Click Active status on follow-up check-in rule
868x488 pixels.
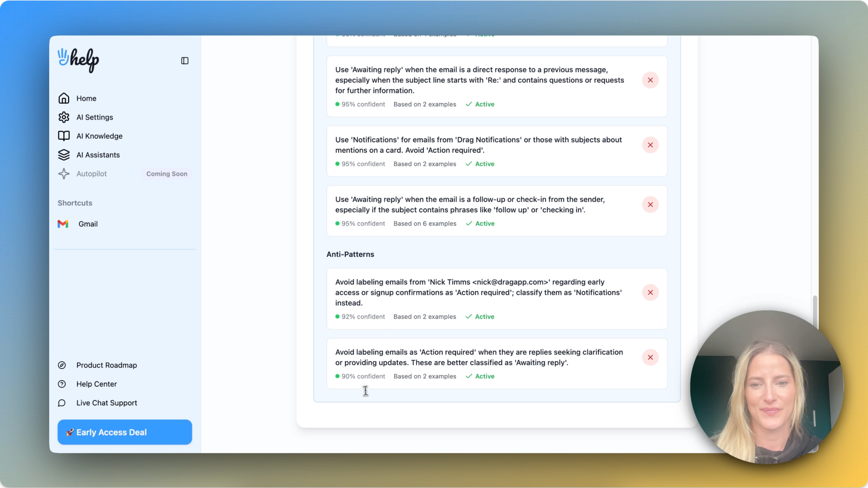coord(480,224)
